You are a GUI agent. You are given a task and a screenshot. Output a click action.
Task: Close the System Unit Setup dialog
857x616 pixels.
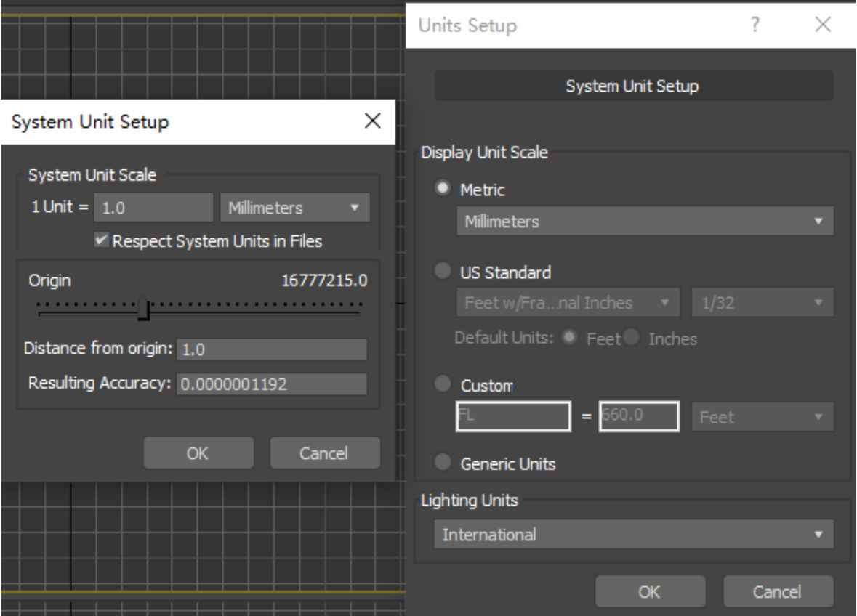[x=372, y=121]
